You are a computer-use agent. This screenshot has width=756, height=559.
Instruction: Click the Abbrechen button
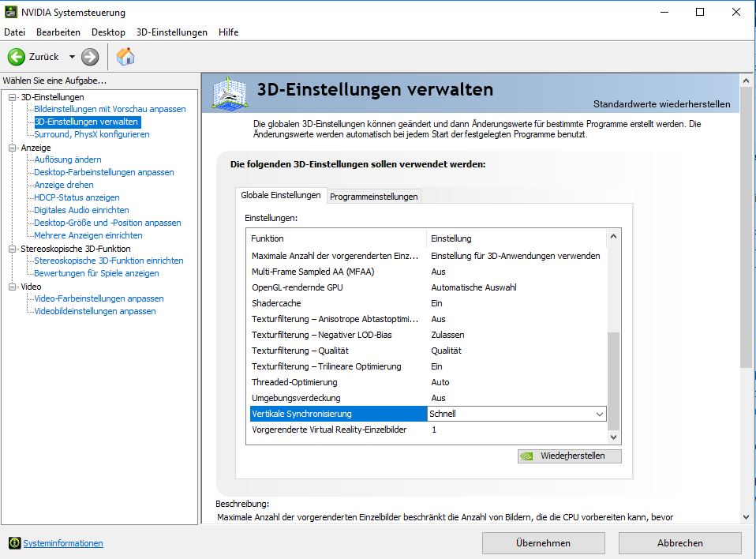coord(679,543)
